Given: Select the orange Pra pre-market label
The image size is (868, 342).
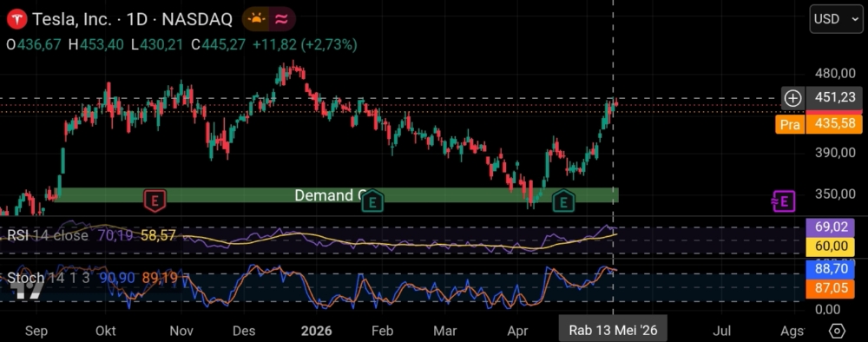Looking at the screenshot, I should [790, 124].
